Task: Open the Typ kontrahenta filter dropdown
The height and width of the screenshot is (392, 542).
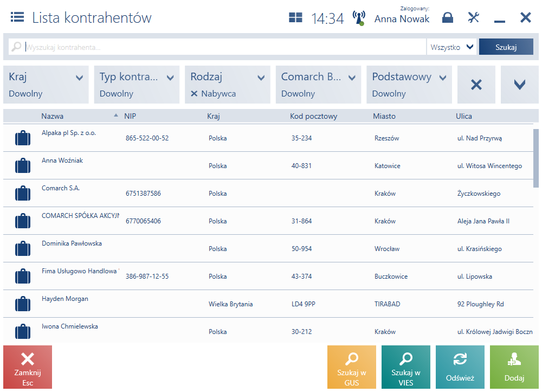Action: tap(137, 85)
